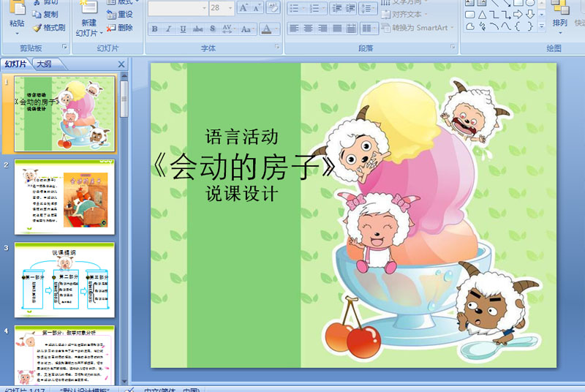
Task: Select slide 3 thumbnail 说课提纲
Action: click(x=64, y=279)
